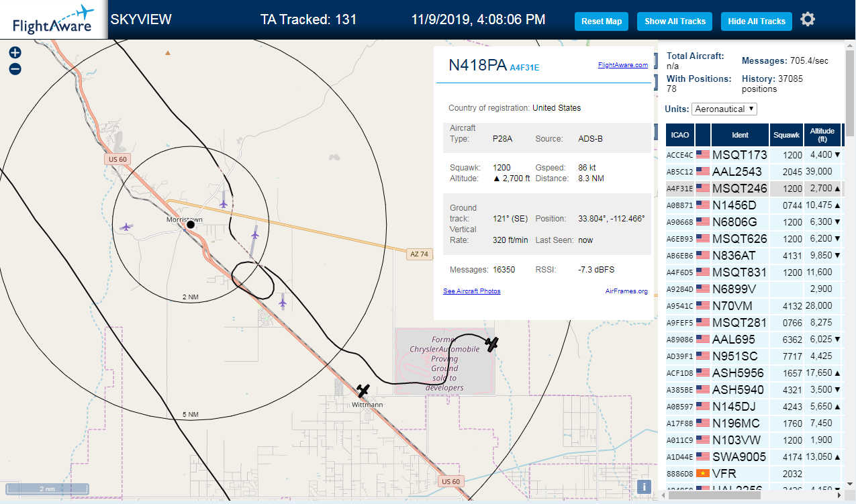Image resolution: width=856 pixels, height=504 pixels.
Task: Click Show All Tracks
Action: (675, 21)
